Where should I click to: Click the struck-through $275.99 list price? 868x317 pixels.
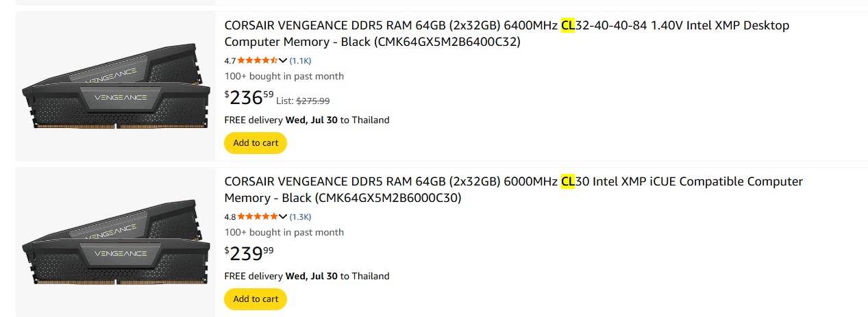[312, 101]
